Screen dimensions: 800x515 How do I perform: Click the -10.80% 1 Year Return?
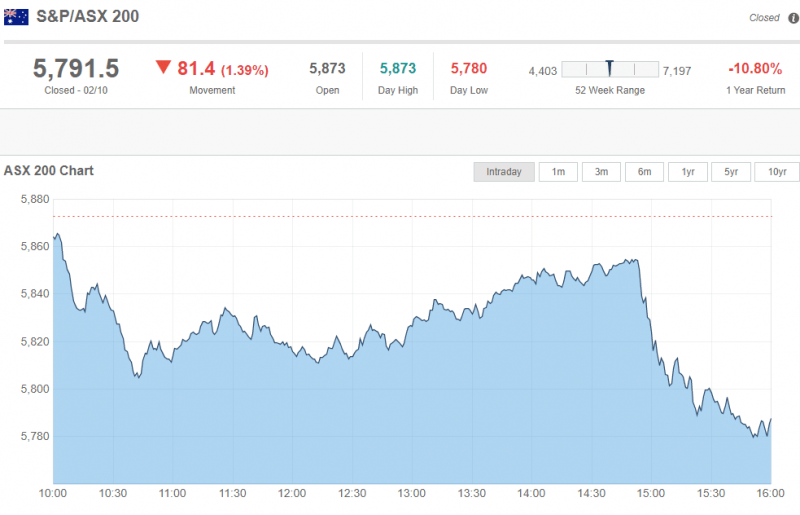point(755,68)
